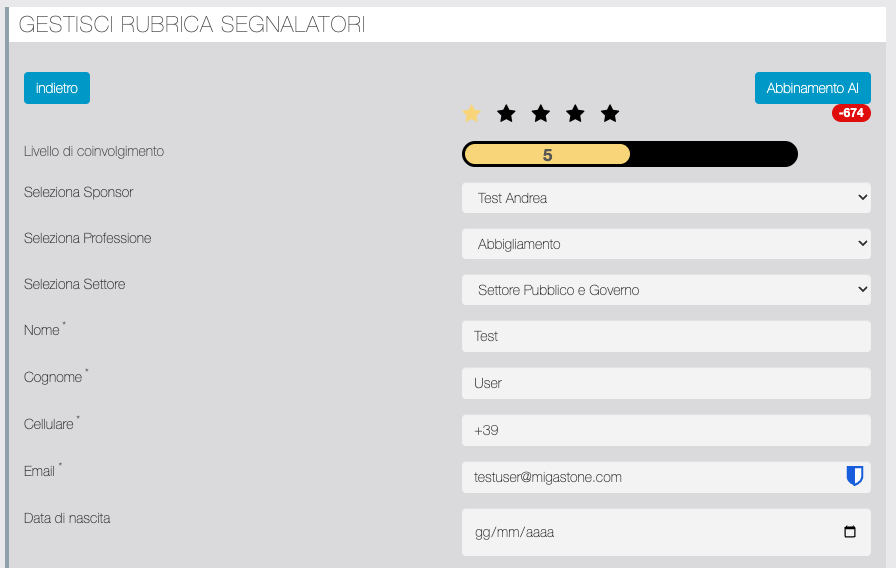Click the Livello di coinvolgimento slider bar

(x=630, y=154)
